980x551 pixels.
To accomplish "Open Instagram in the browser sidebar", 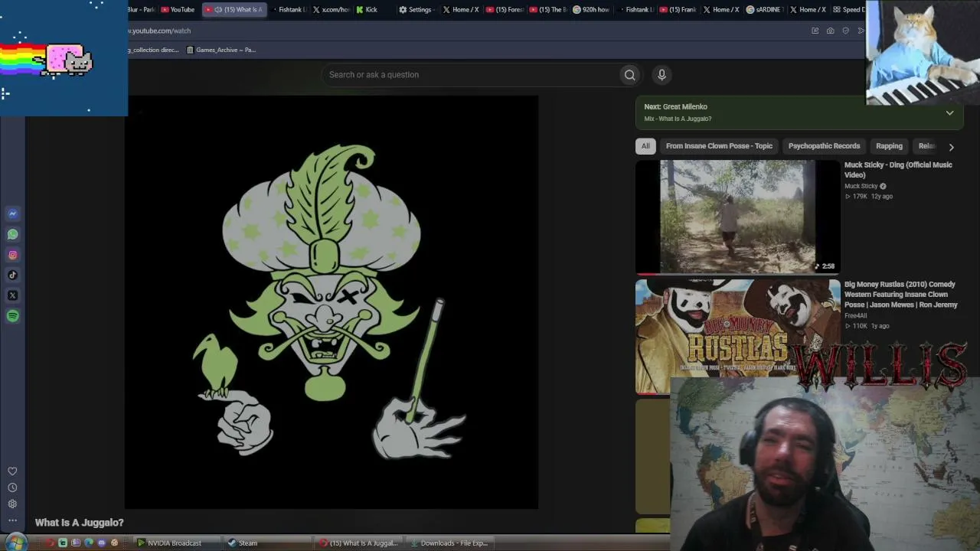I will 12,255.
